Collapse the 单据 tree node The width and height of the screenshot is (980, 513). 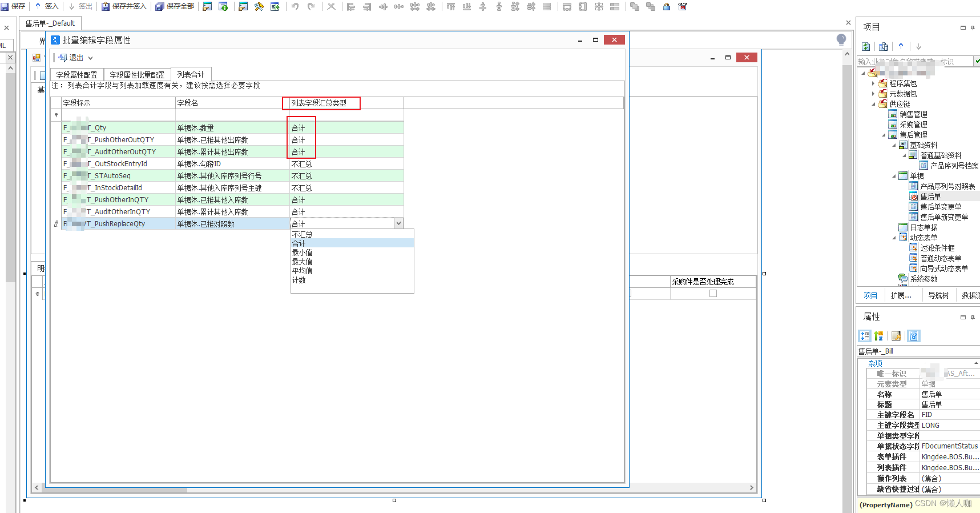click(894, 176)
